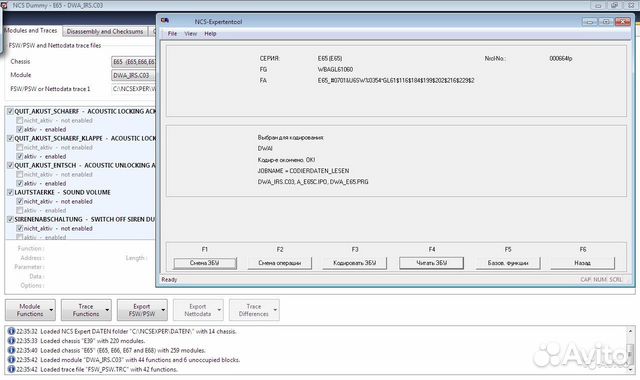Viewport: 640px width, 380px height.
Task: Click info icon beside 'Loaded chassis "E65"' log entry
Action: [11, 350]
